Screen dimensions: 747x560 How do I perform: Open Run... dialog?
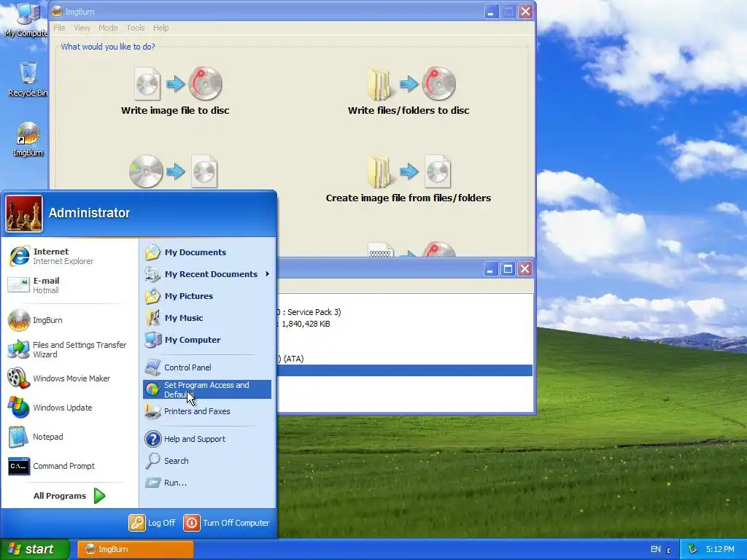coord(206,483)
